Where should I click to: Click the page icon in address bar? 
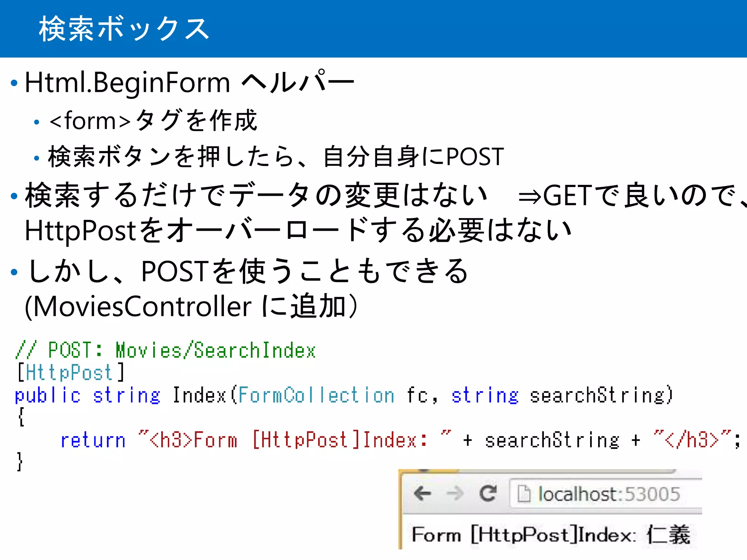click(524, 494)
